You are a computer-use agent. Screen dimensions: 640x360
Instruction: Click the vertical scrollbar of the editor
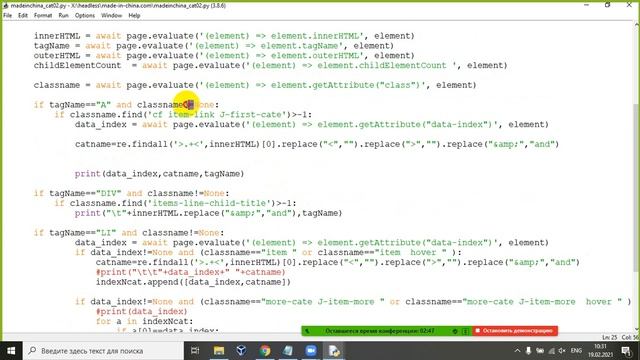637,188
